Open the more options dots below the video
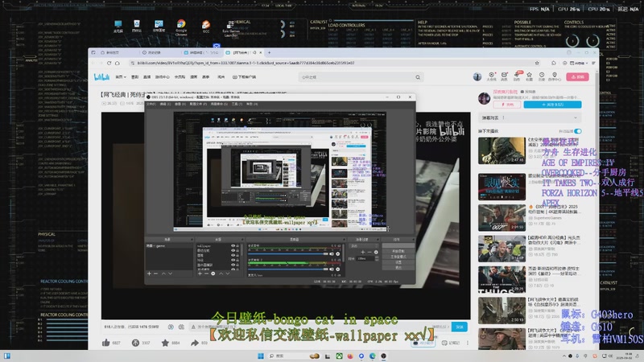Viewport: 644px width, 362px height. 468,343
